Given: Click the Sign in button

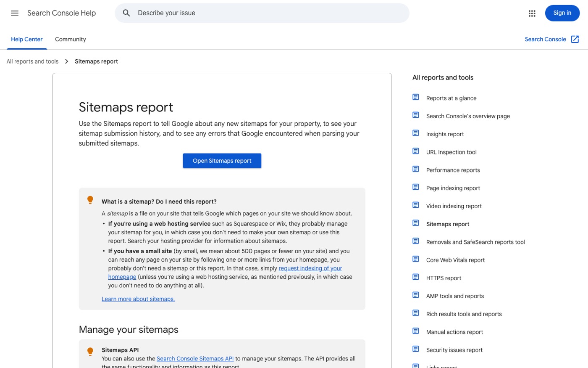Looking at the screenshot, I should [x=562, y=13].
